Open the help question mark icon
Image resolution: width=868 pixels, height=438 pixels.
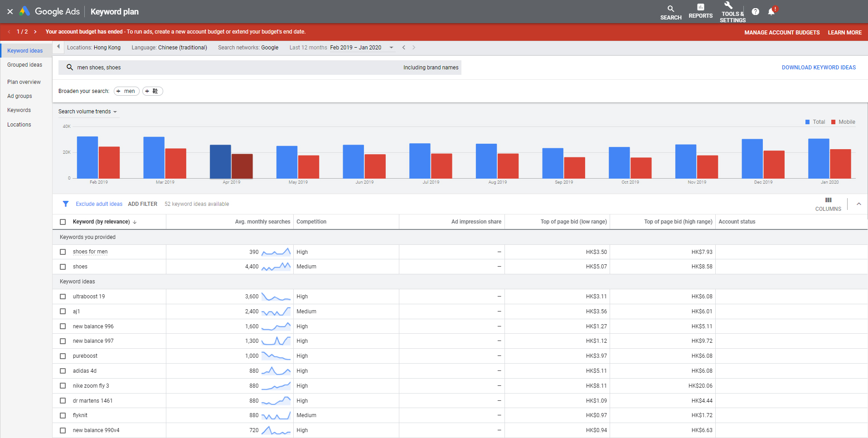pos(755,12)
